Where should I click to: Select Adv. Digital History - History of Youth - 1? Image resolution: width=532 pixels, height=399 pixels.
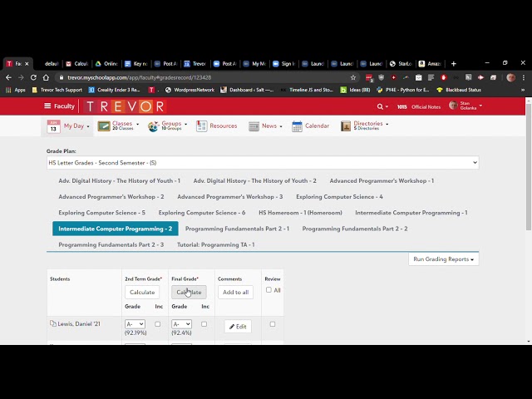[x=120, y=181]
